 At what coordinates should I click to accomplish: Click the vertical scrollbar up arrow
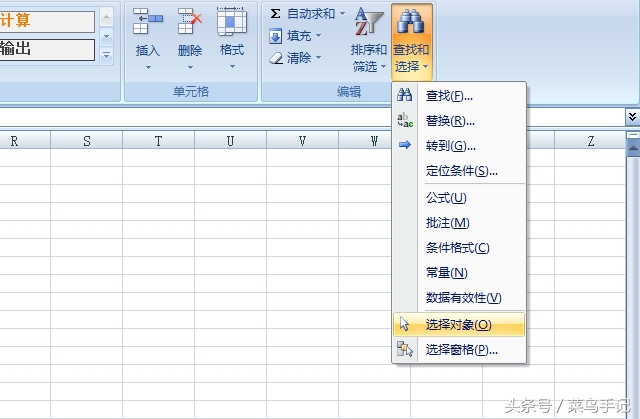click(x=633, y=148)
